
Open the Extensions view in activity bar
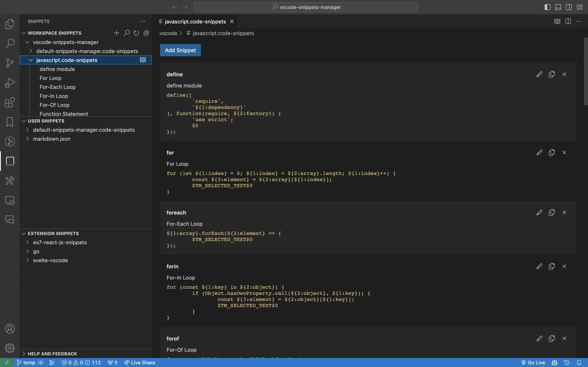coord(10,102)
